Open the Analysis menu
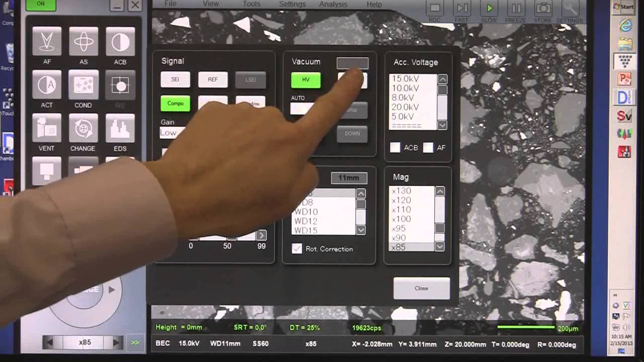The width and height of the screenshot is (644, 362). [333, 4]
